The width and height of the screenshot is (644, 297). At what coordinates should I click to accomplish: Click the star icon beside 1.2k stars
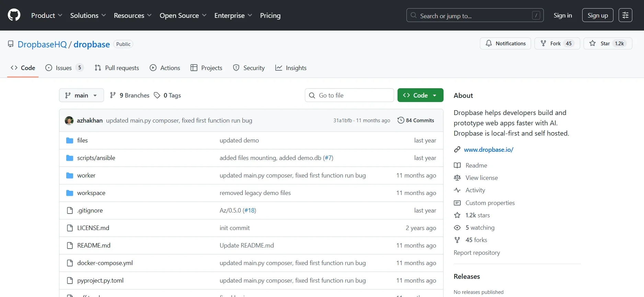457,215
